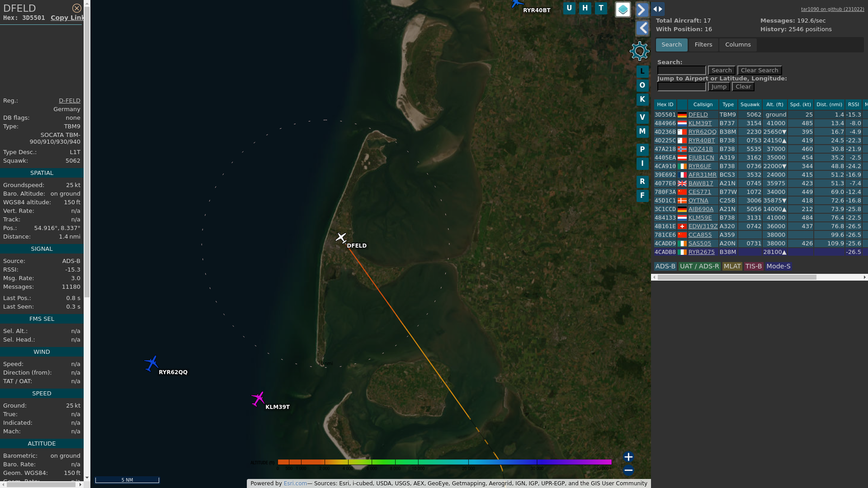Switch to the Columns tab
Screen dimensions: 868x488
[x=738, y=45]
